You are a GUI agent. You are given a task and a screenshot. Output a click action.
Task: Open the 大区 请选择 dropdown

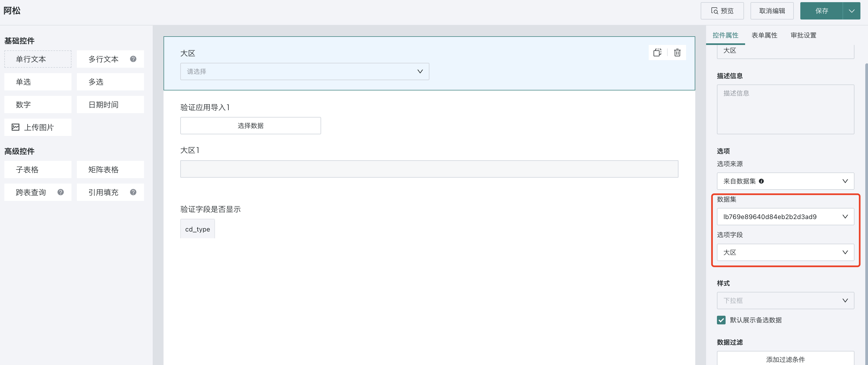[305, 71]
